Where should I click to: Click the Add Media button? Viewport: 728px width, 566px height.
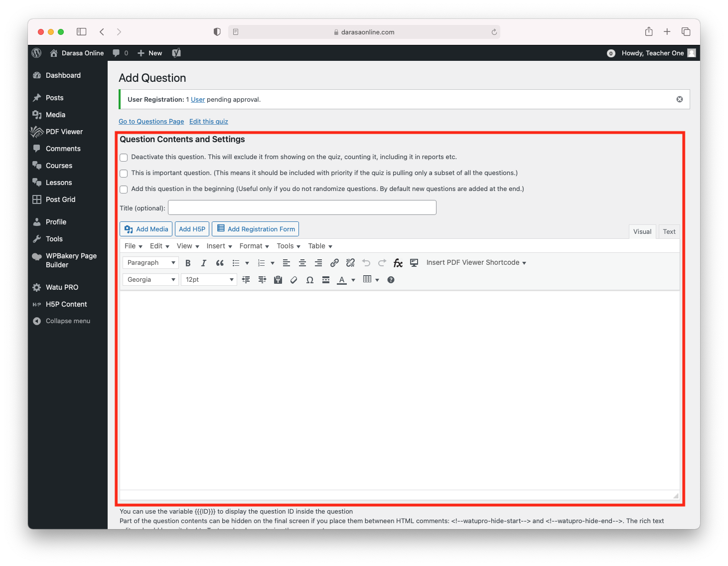click(146, 229)
